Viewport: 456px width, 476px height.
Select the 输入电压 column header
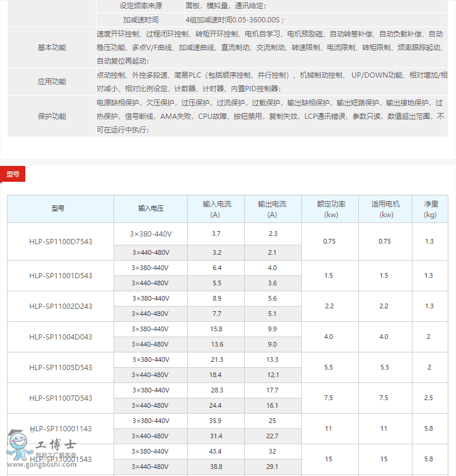click(151, 208)
